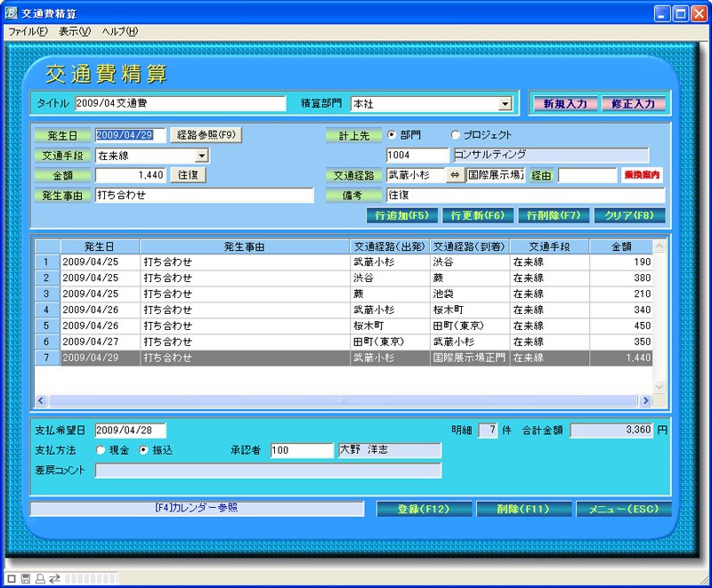Click the 差戻コメント field
Screen dimensions: 712x588
point(269,471)
